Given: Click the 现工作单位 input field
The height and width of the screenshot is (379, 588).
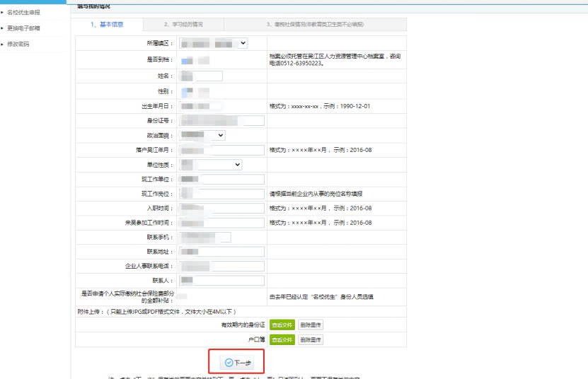Looking at the screenshot, I should point(221,180).
